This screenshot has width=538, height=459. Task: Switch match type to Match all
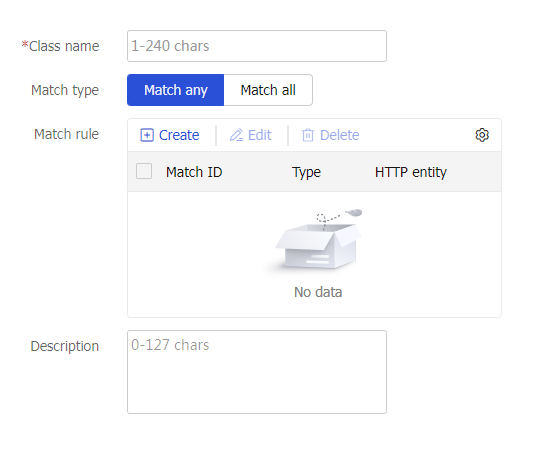[x=268, y=90]
